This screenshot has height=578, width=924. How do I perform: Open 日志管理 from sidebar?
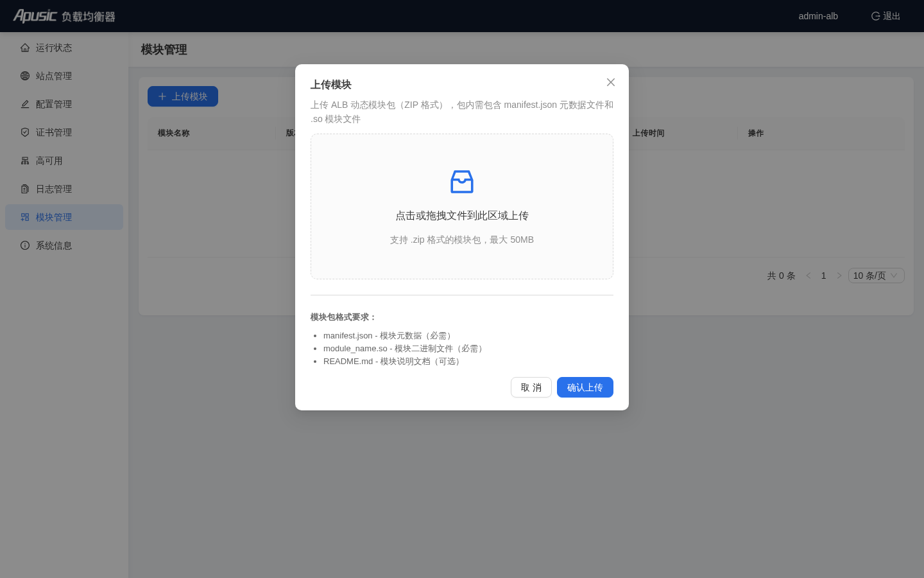(64, 189)
